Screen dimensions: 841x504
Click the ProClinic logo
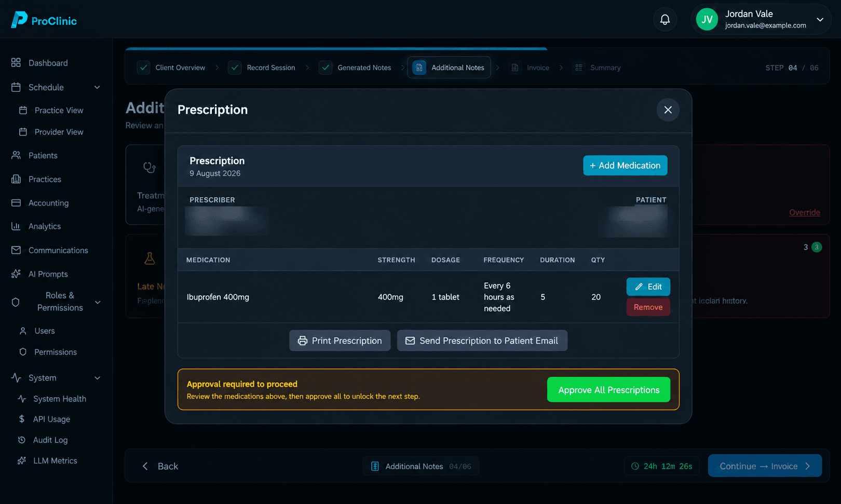(x=44, y=20)
